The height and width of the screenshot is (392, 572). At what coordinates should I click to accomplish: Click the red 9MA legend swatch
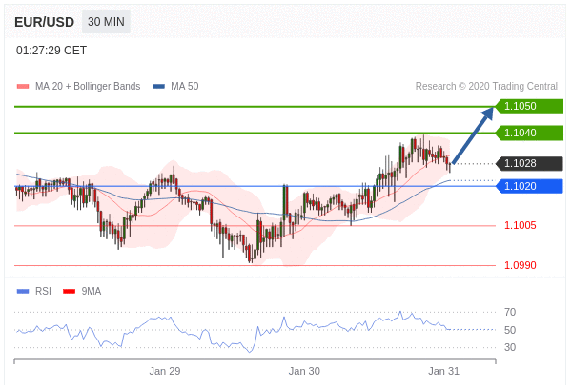point(70,291)
